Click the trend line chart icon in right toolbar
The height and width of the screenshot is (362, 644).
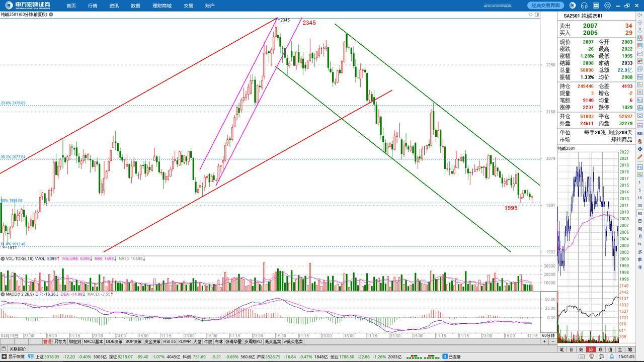[x=639, y=54]
